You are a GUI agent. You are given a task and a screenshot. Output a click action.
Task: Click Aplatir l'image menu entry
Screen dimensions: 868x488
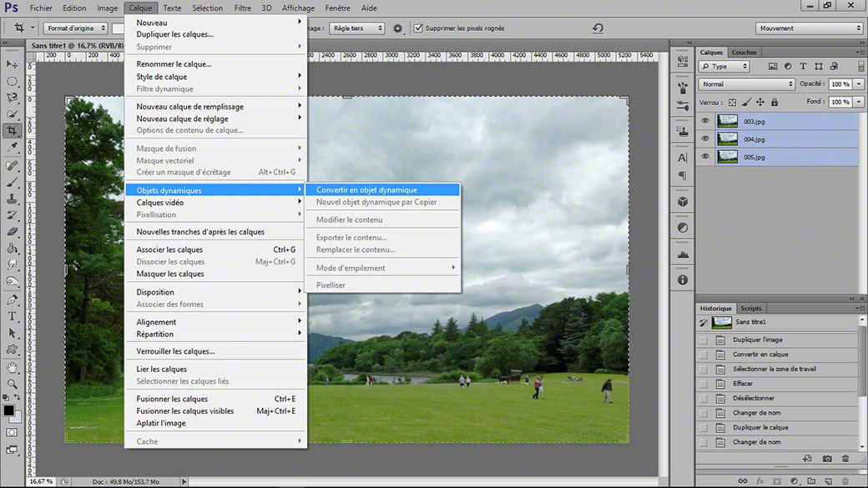point(161,423)
